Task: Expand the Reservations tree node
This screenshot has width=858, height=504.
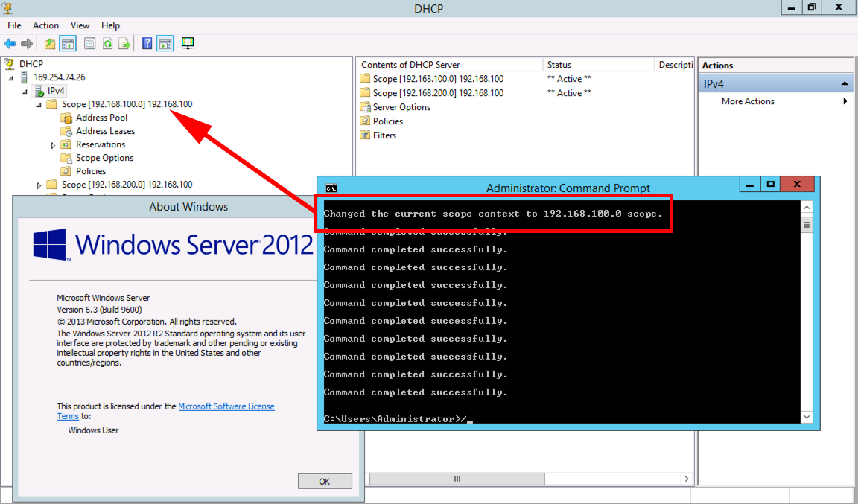Action: pos(53,144)
